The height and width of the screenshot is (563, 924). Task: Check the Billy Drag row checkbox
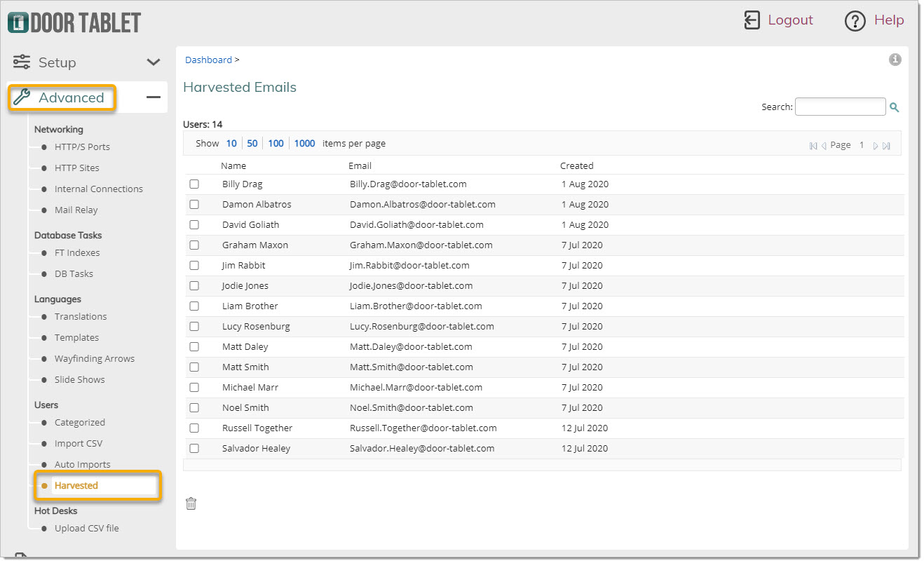(194, 184)
